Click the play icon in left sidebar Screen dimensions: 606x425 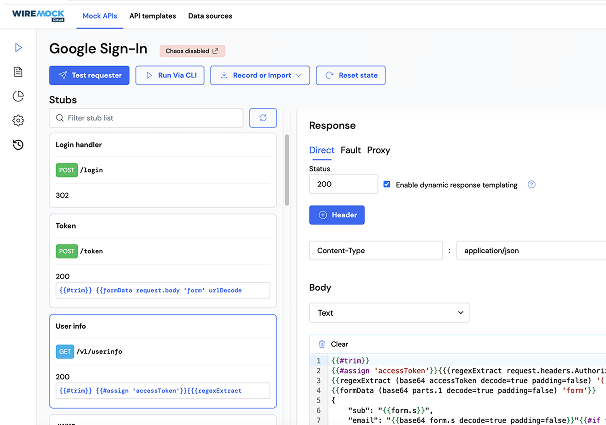click(x=18, y=47)
